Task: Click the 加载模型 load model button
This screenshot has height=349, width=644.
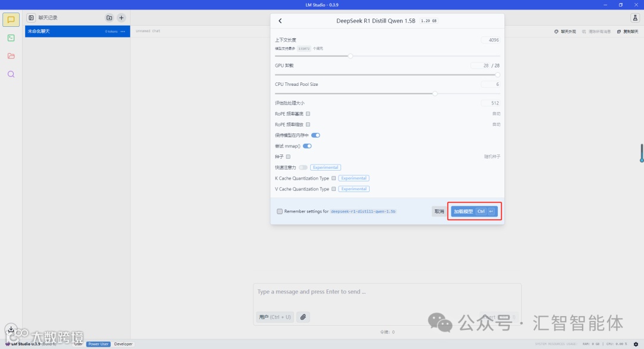Action: pos(475,211)
